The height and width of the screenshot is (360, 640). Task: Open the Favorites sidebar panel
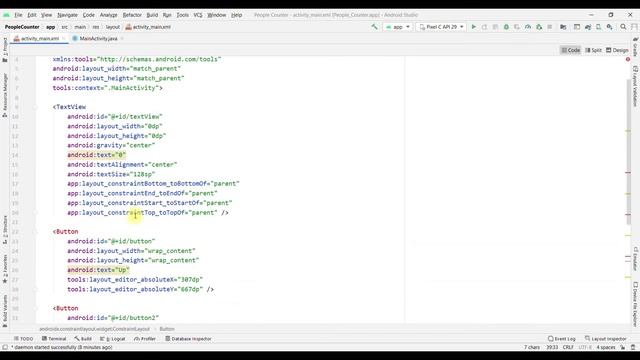pyautogui.click(x=4, y=269)
